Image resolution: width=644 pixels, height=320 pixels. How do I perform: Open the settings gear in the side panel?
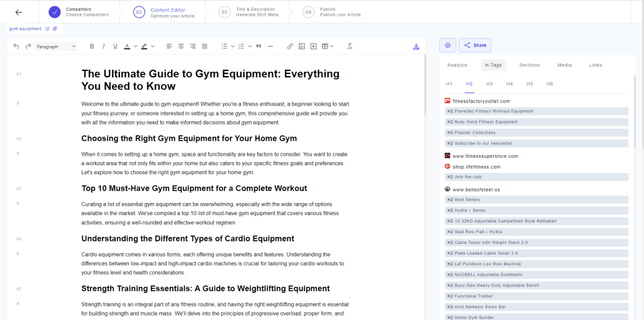(448, 45)
